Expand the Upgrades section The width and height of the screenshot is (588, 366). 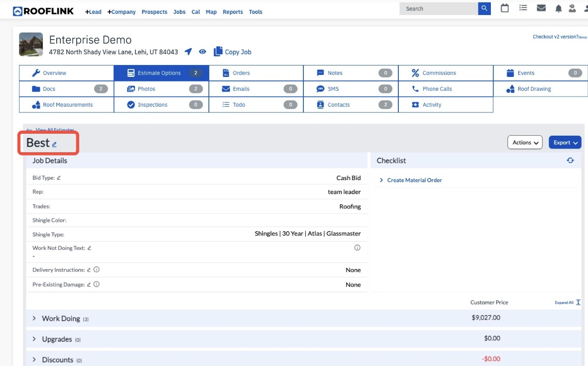tap(34, 339)
